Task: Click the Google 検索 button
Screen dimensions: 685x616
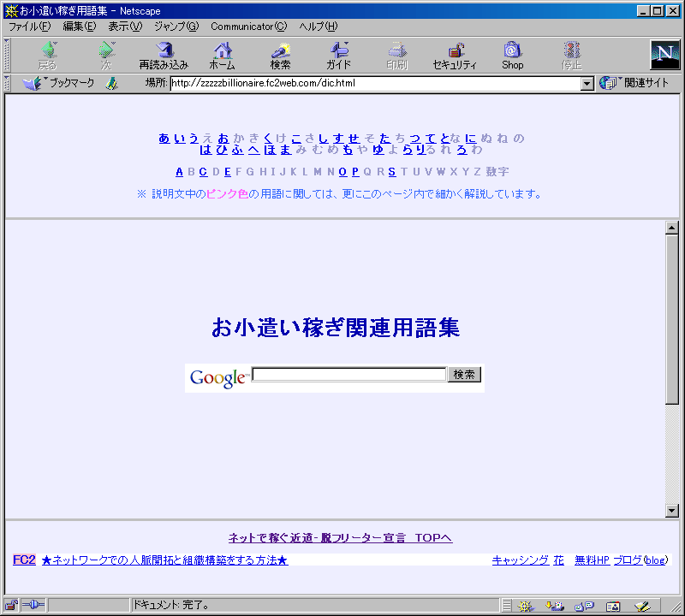Action: click(x=464, y=375)
